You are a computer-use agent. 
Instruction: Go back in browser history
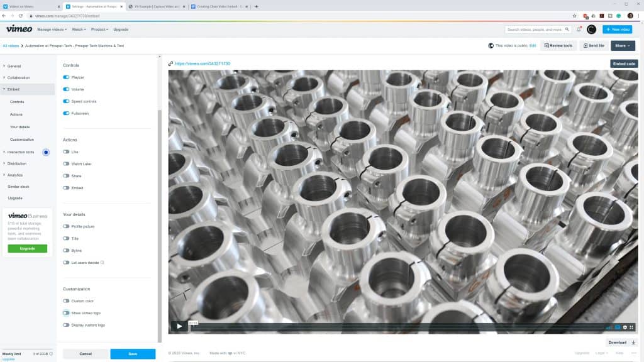(x=4, y=16)
